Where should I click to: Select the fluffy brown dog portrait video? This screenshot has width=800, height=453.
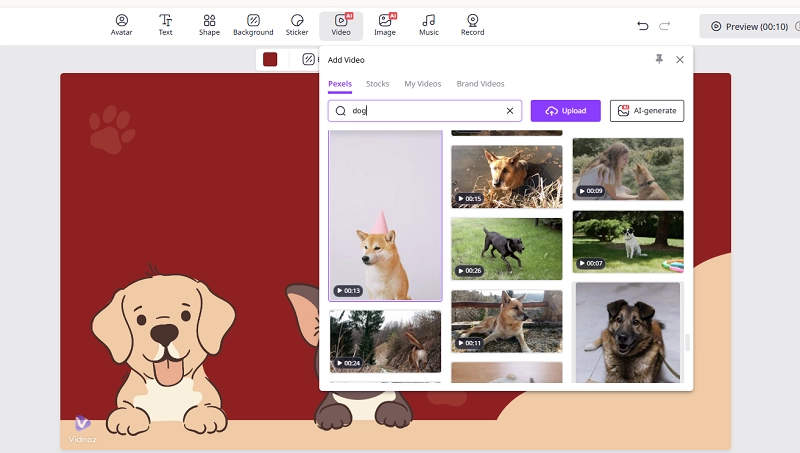[x=628, y=332]
